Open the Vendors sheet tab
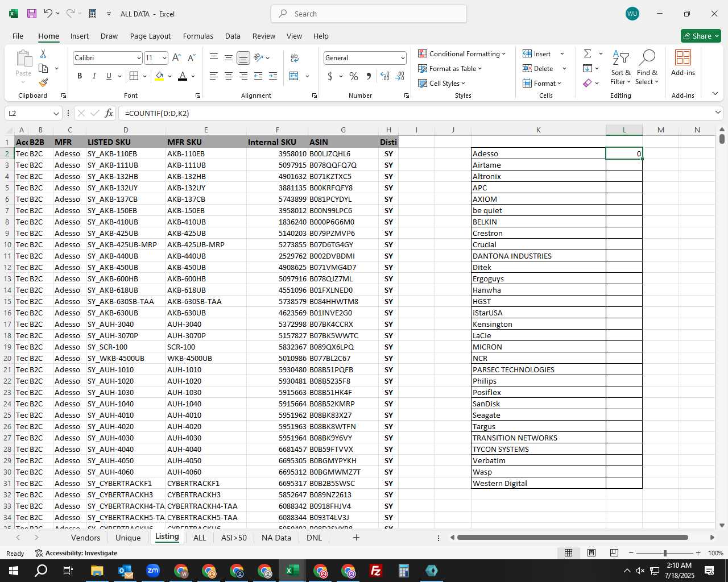728x582 pixels. pyautogui.click(x=85, y=538)
